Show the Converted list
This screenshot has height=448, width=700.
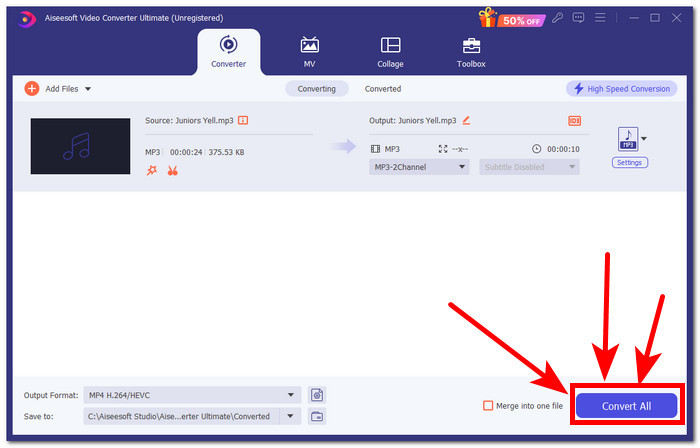pos(383,89)
